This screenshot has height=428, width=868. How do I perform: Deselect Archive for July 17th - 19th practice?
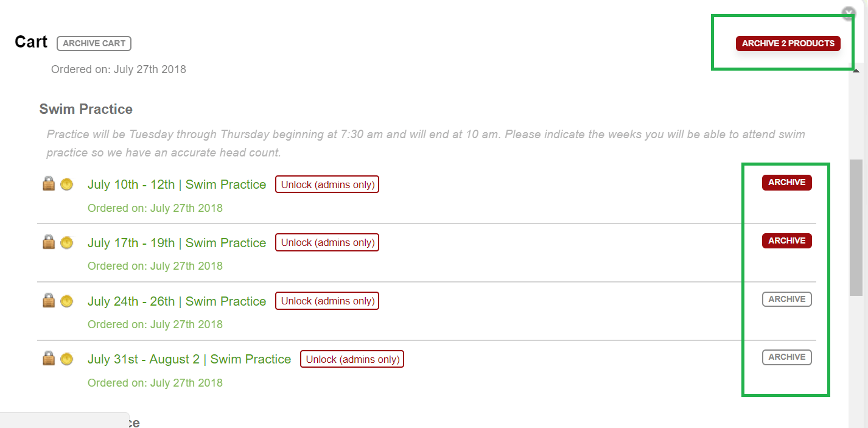click(x=786, y=241)
